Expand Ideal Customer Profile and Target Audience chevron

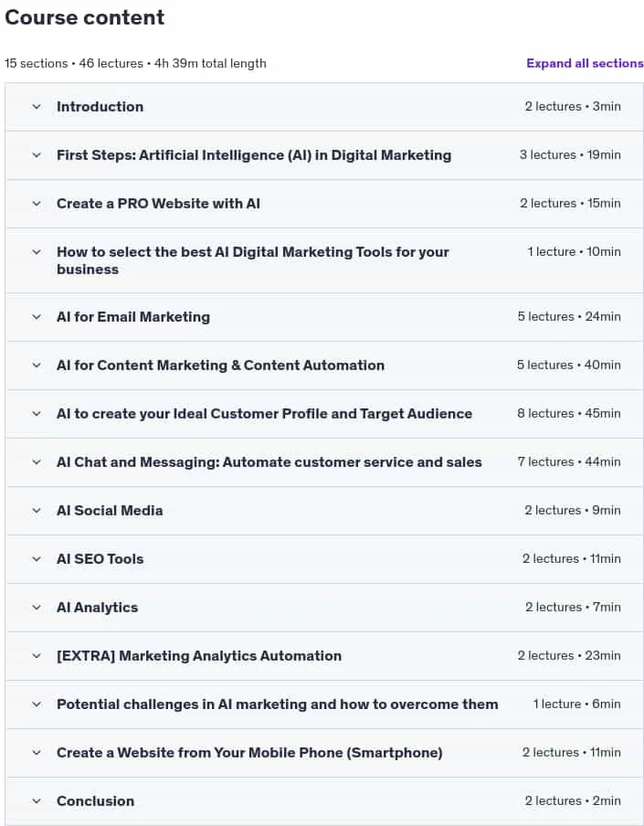37,414
